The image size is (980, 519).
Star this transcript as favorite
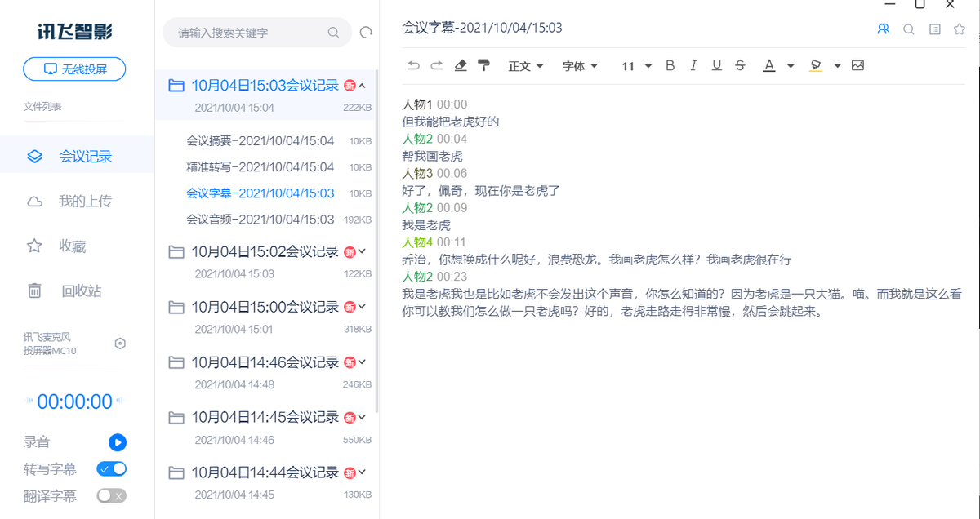click(x=960, y=29)
